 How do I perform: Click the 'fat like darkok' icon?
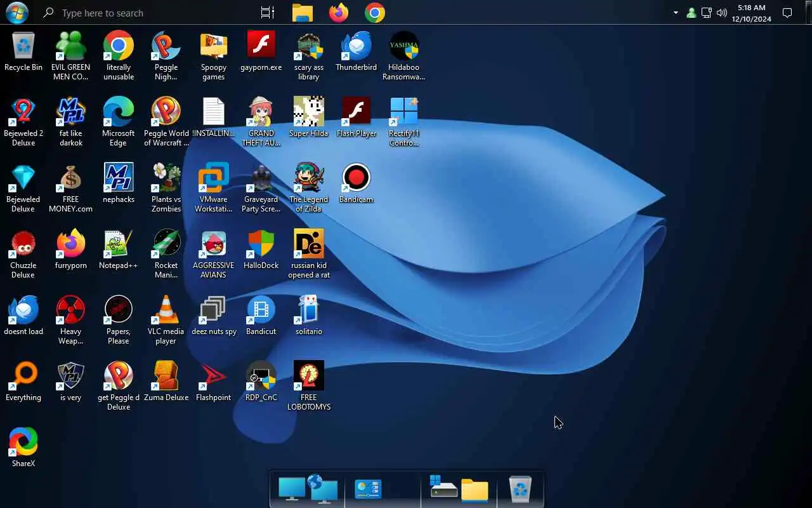[71, 122]
